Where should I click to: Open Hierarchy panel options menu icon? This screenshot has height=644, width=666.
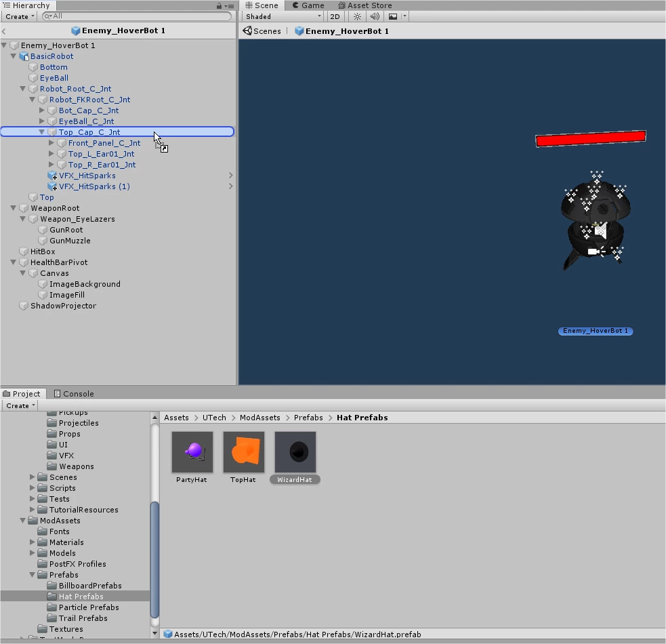point(230,6)
